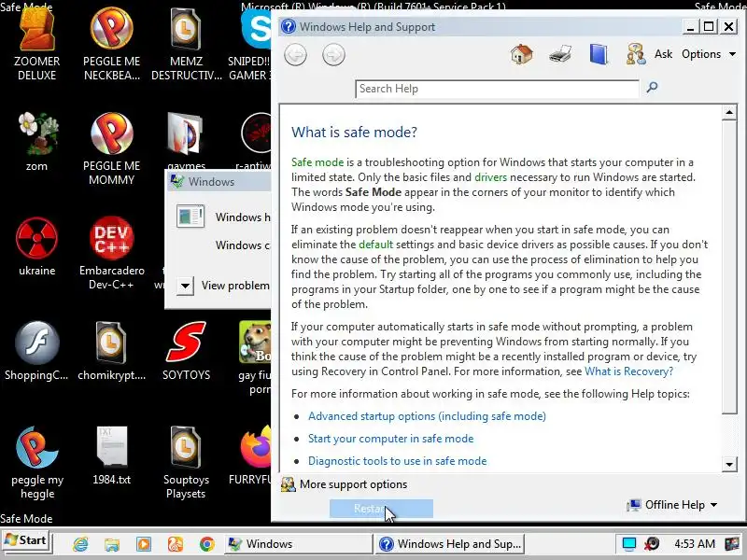Click the monitor icon in system tray
This screenshot has height=560, width=747.
tap(628, 544)
